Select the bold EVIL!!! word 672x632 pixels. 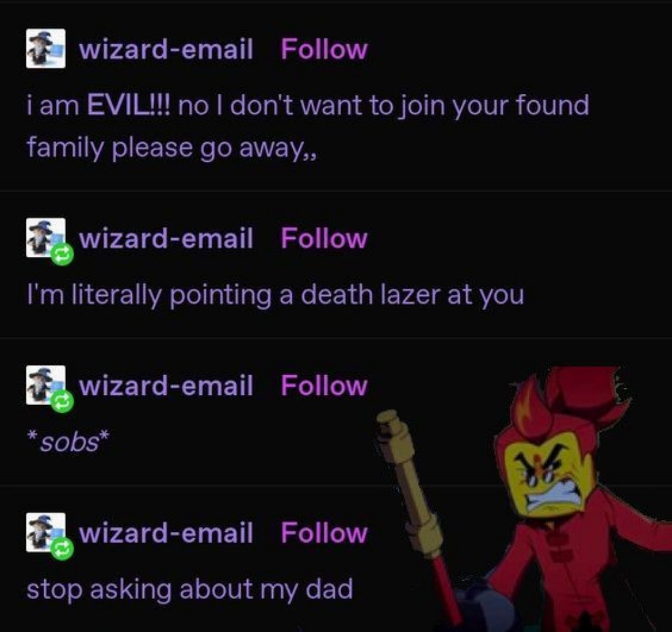tap(129, 105)
